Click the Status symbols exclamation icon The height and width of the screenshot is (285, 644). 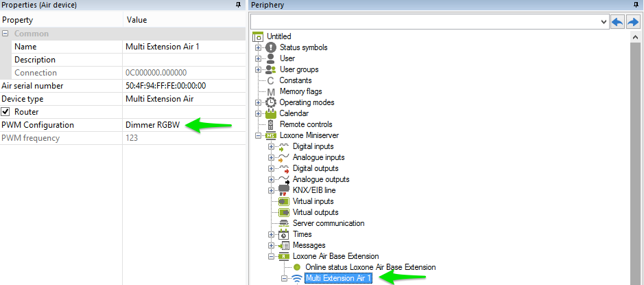coord(271,47)
